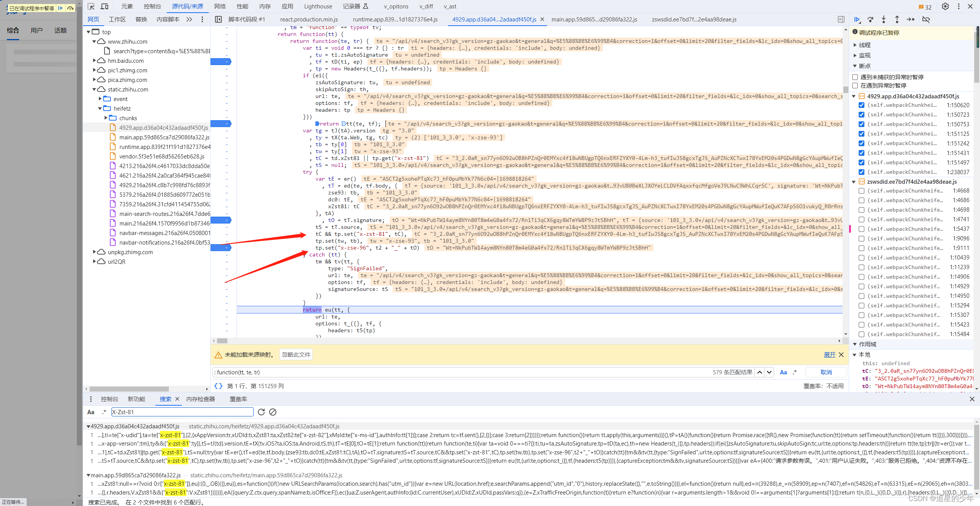This screenshot has height=506, width=980.
Task: Click the step out of function icon
Action: [x=897, y=20]
